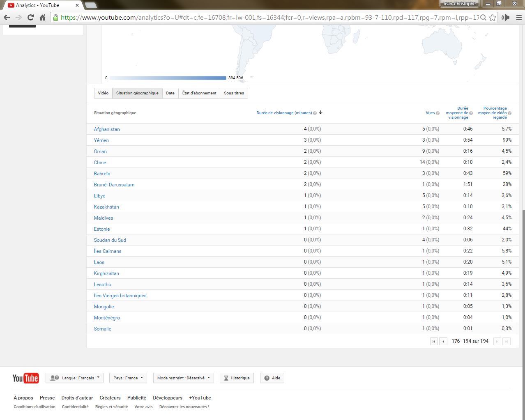
Task: Bookmark this page with the star icon
Action: point(492,17)
